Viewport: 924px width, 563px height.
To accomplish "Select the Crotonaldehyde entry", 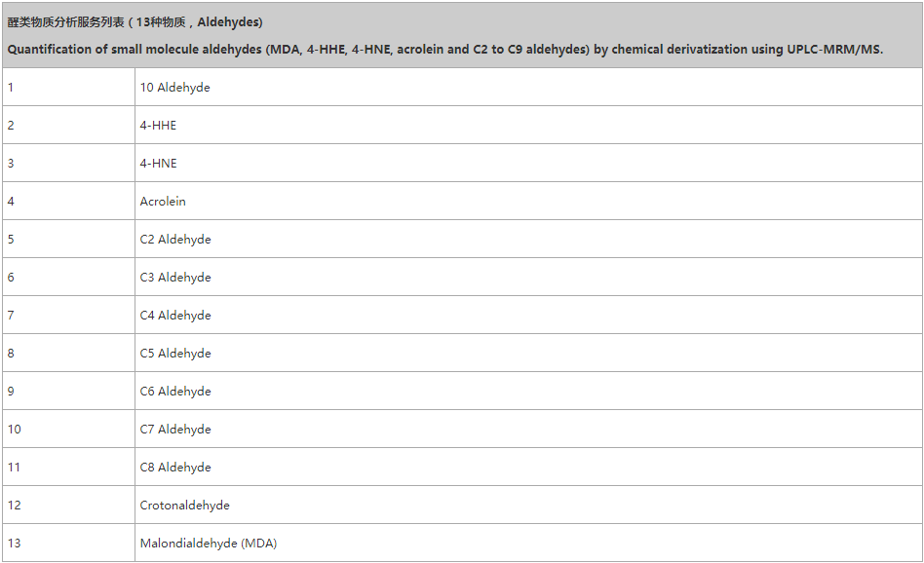I will tap(184, 506).
